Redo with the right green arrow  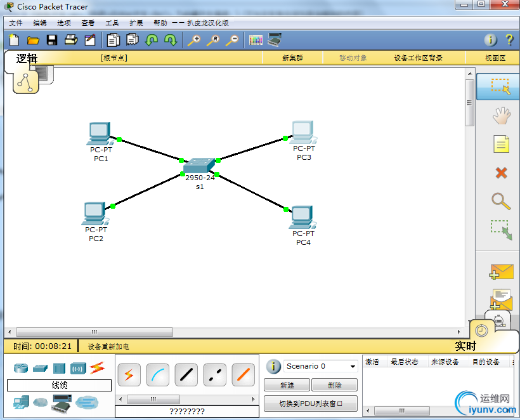[171, 40]
